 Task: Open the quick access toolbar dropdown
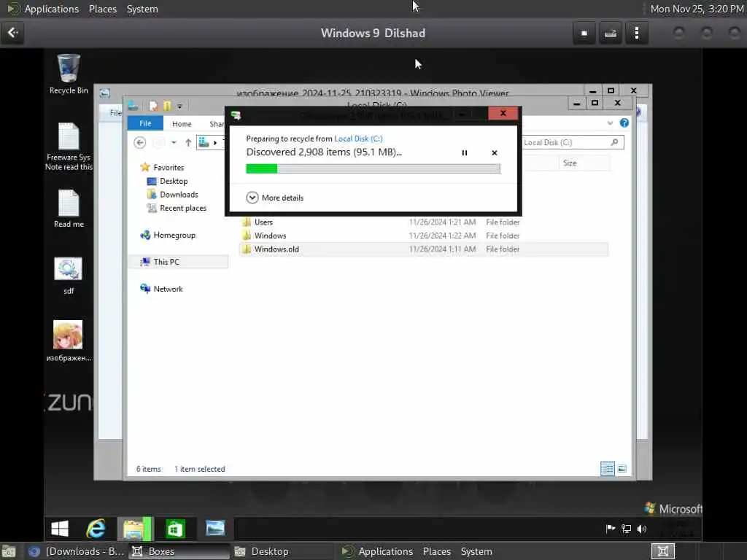click(179, 106)
